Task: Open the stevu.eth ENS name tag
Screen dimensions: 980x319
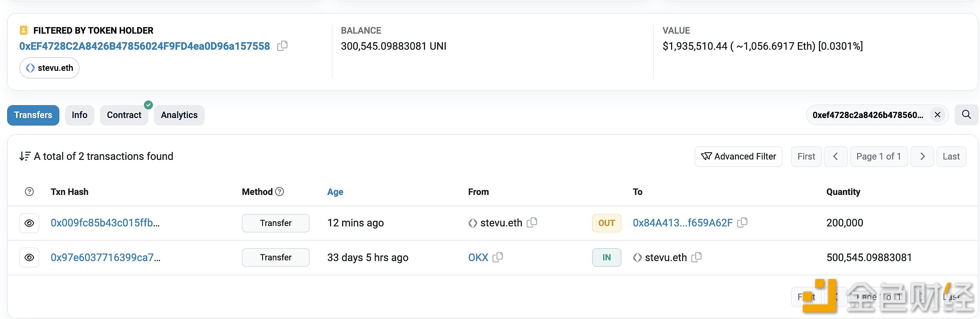Action: point(49,68)
